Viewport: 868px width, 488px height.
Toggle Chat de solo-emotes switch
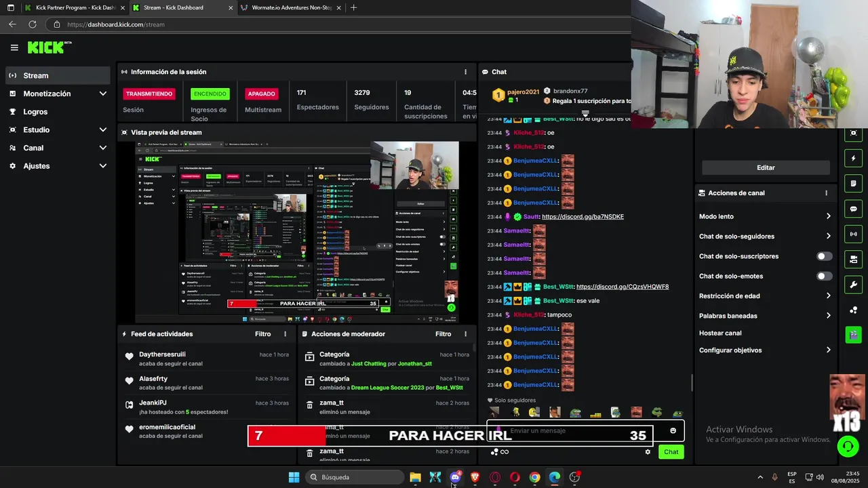pyautogui.click(x=824, y=277)
